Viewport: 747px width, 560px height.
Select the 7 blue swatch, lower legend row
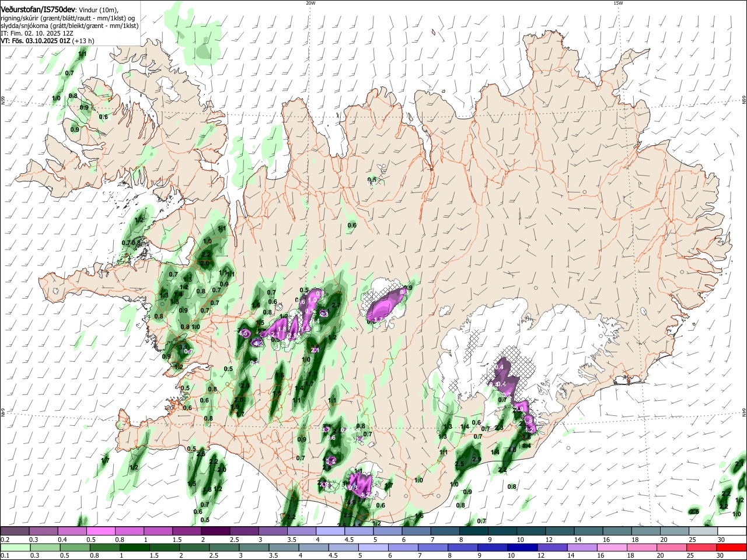pos(433,547)
